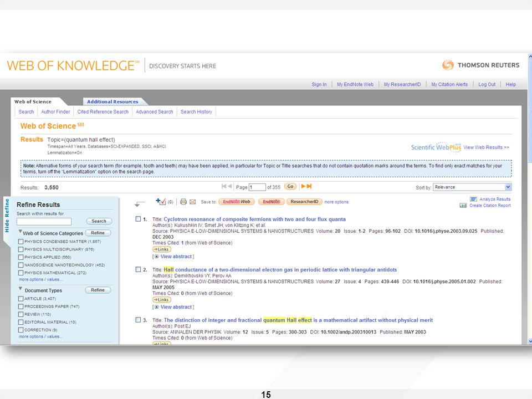Open Advanced Search
Screen dimensions: 532x399
(155, 111)
